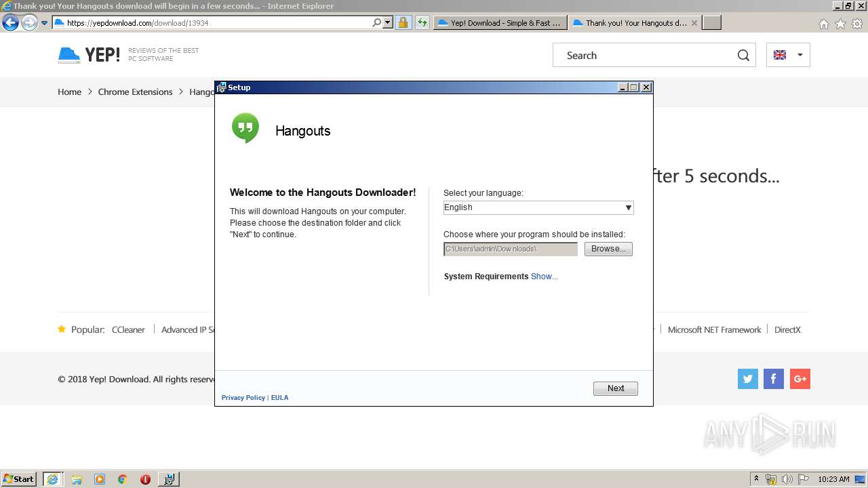Select Internet Explorer taskbar icon
This screenshot has height=488, width=868.
tap(52, 479)
